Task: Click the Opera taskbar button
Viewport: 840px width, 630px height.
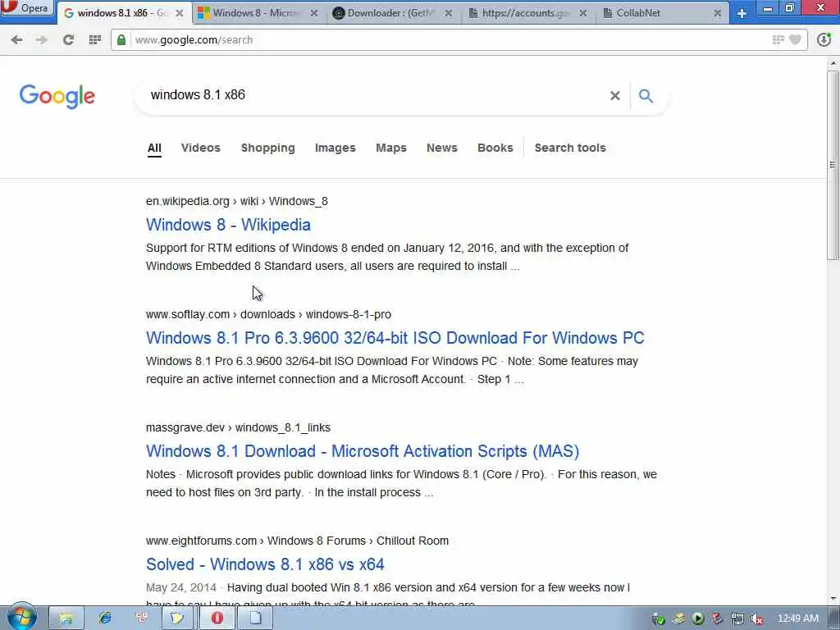Action: point(217,619)
